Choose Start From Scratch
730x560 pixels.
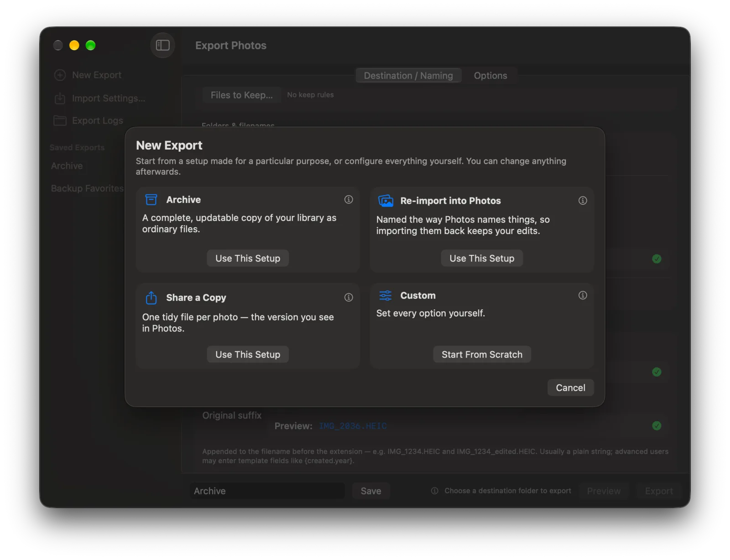482,354
